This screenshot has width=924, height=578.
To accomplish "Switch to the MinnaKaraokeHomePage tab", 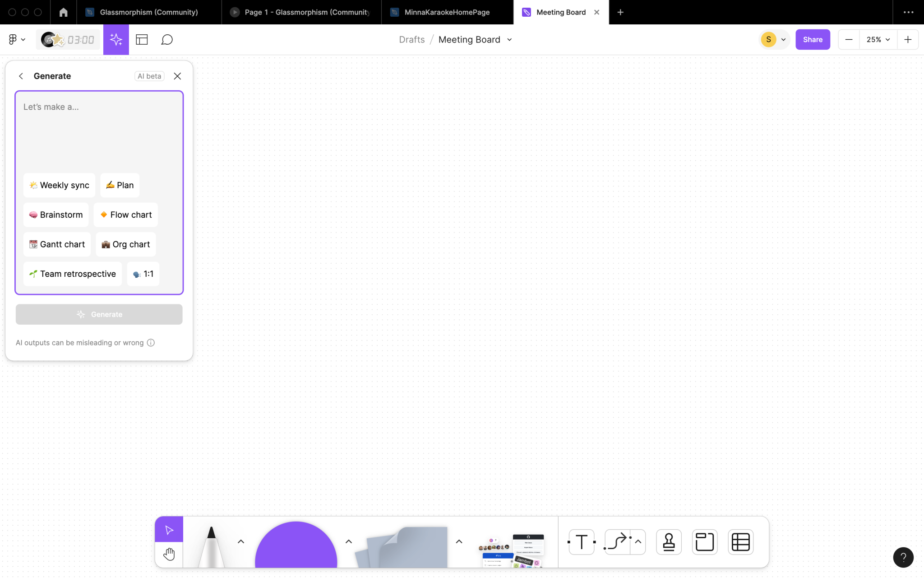I will tap(447, 12).
